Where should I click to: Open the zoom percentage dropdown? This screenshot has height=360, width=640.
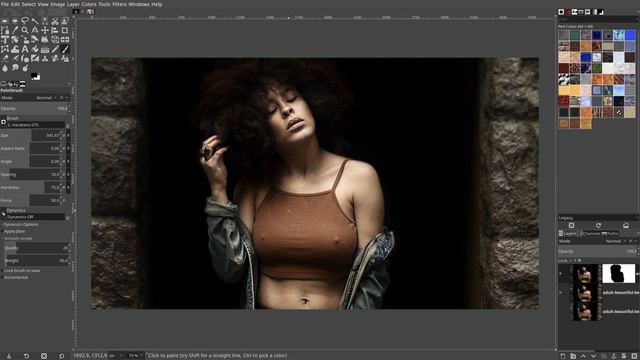click(135, 356)
